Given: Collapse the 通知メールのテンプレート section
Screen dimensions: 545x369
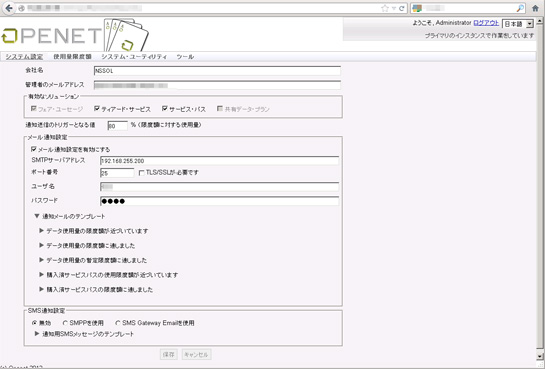Looking at the screenshot, I should [x=37, y=216].
